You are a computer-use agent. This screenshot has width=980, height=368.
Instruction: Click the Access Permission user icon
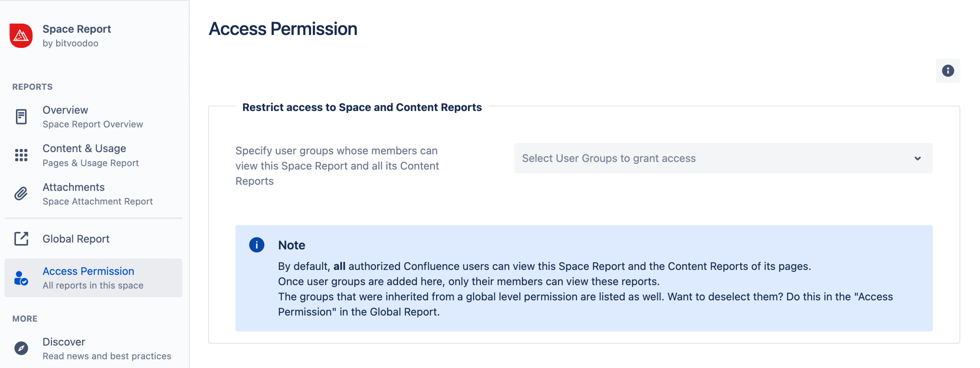coord(21,278)
